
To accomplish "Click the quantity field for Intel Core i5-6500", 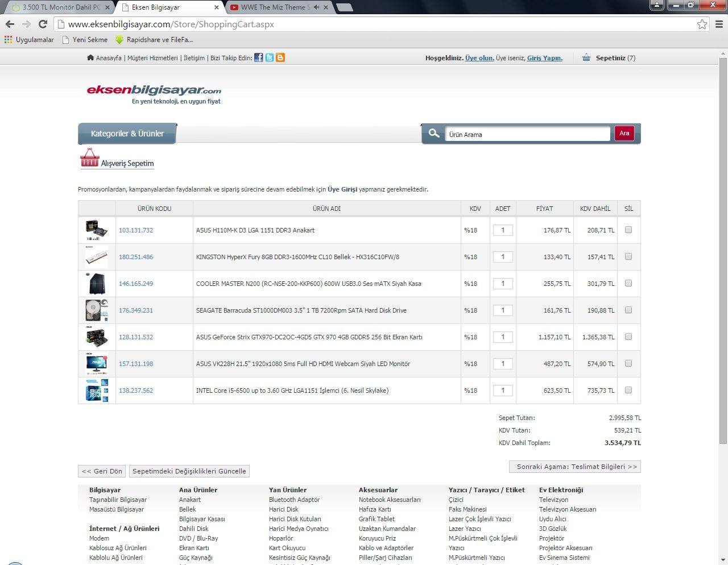I will pos(503,390).
